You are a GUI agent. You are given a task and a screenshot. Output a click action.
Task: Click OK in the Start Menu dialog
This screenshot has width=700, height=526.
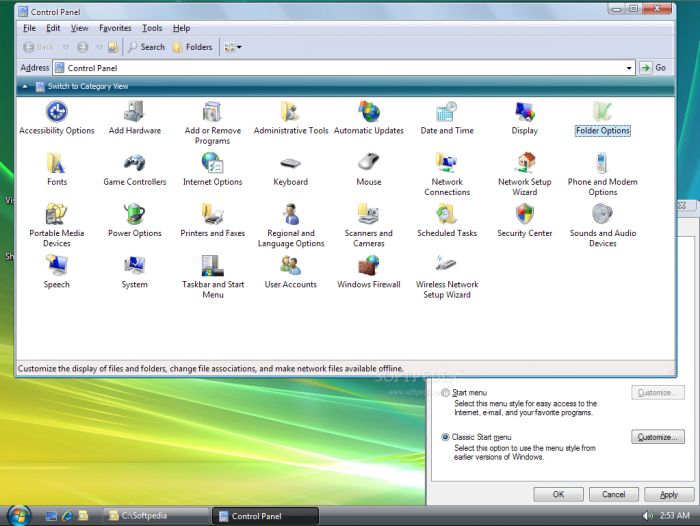pos(558,494)
